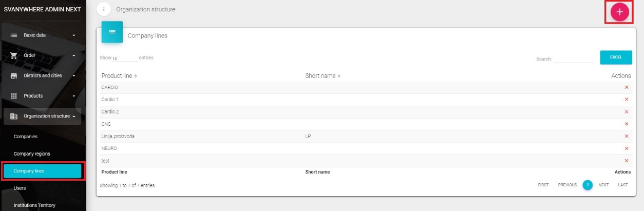Remove the test row using its X
Viewport: 644px width, 211px height.
tap(626, 161)
